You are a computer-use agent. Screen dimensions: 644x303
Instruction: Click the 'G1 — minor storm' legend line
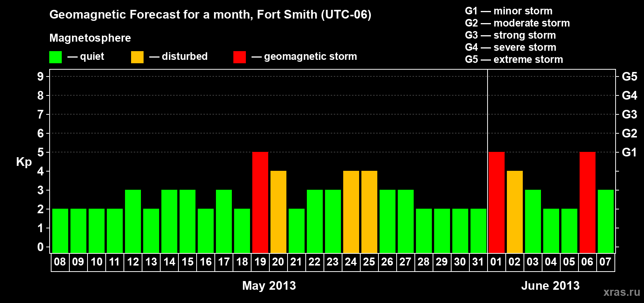pos(508,11)
